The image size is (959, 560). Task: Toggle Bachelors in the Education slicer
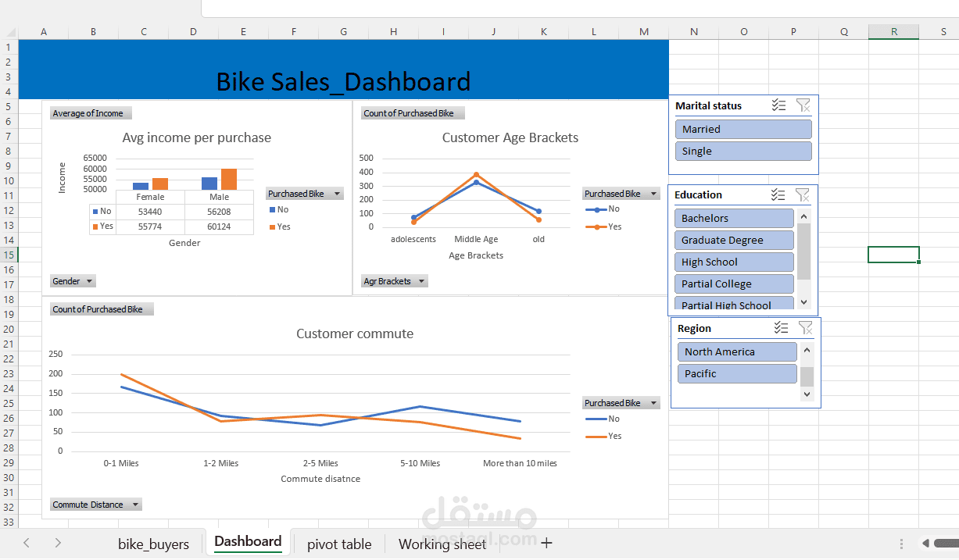pyautogui.click(x=733, y=218)
